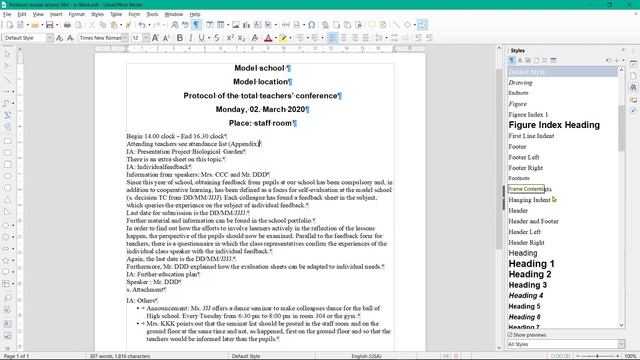Viewport: 640px width, 360px height.
Task: Open the Tools menu
Action: [152, 14]
